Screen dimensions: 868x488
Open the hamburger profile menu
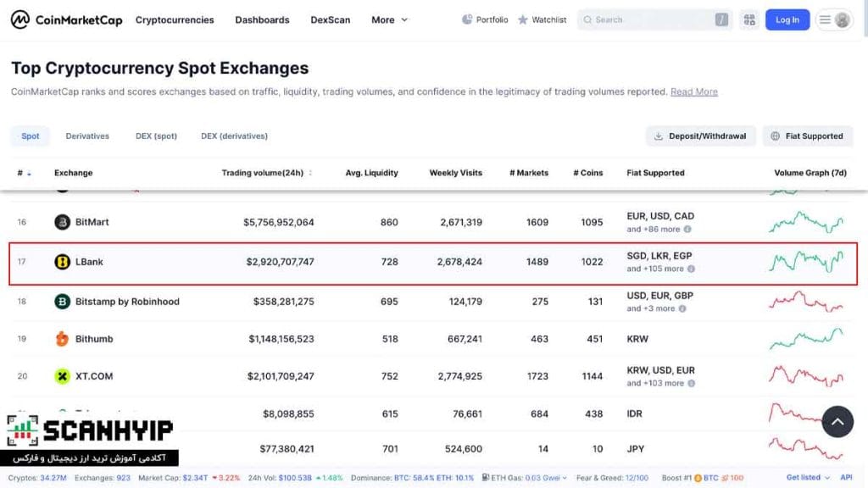(834, 20)
